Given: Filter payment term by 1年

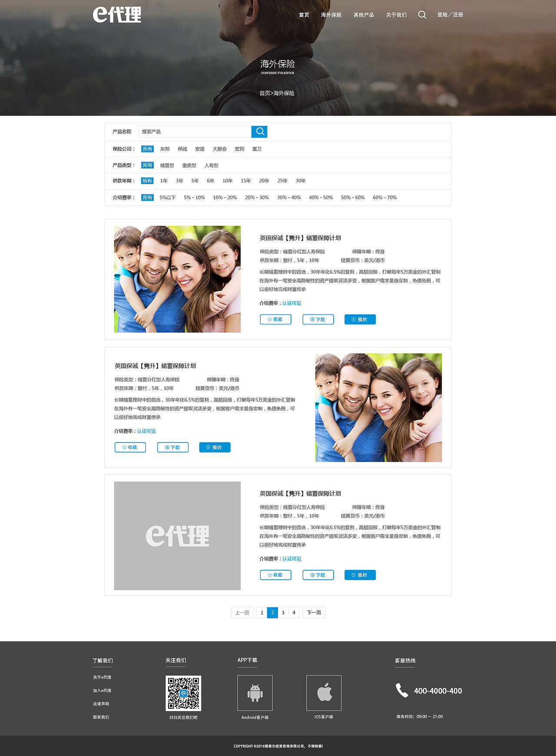Looking at the screenshot, I should click(164, 181).
